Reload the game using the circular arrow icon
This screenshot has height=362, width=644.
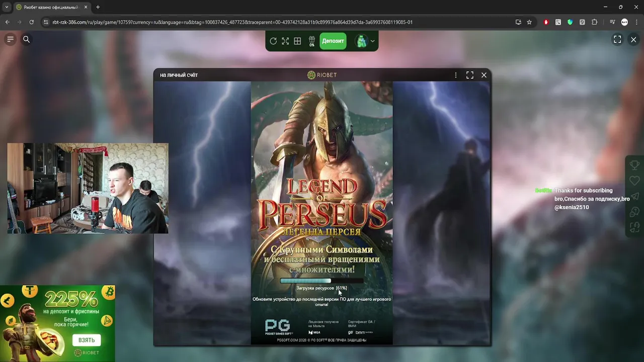(273, 41)
